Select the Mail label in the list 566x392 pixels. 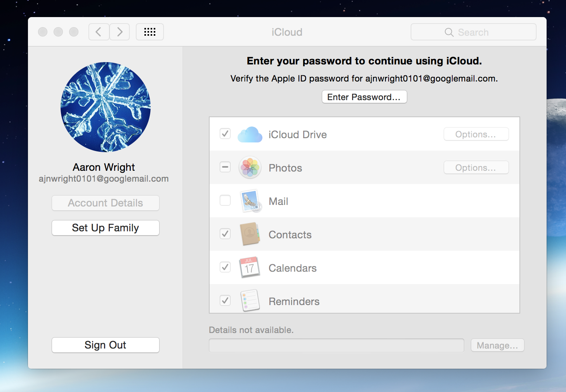pyautogui.click(x=278, y=201)
